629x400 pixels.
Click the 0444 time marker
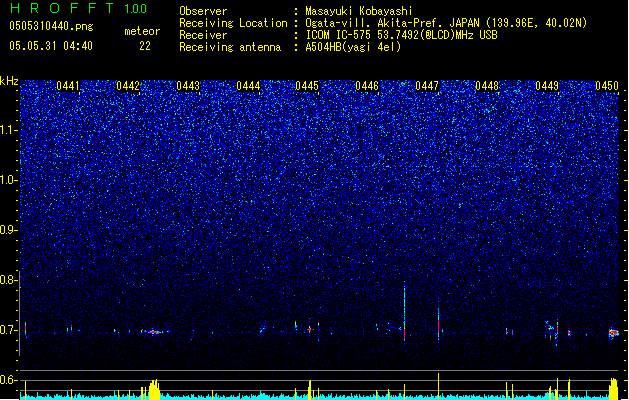point(248,86)
